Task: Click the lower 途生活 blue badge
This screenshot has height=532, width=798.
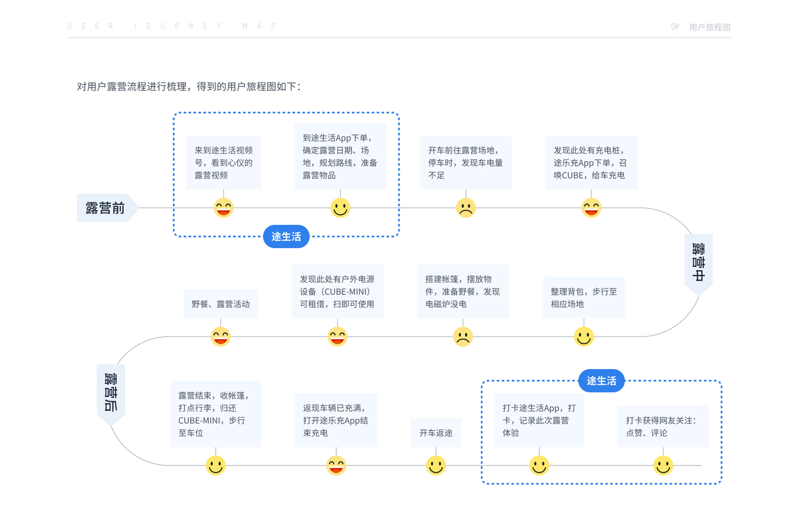Action: pyautogui.click(x=601, y=380)
